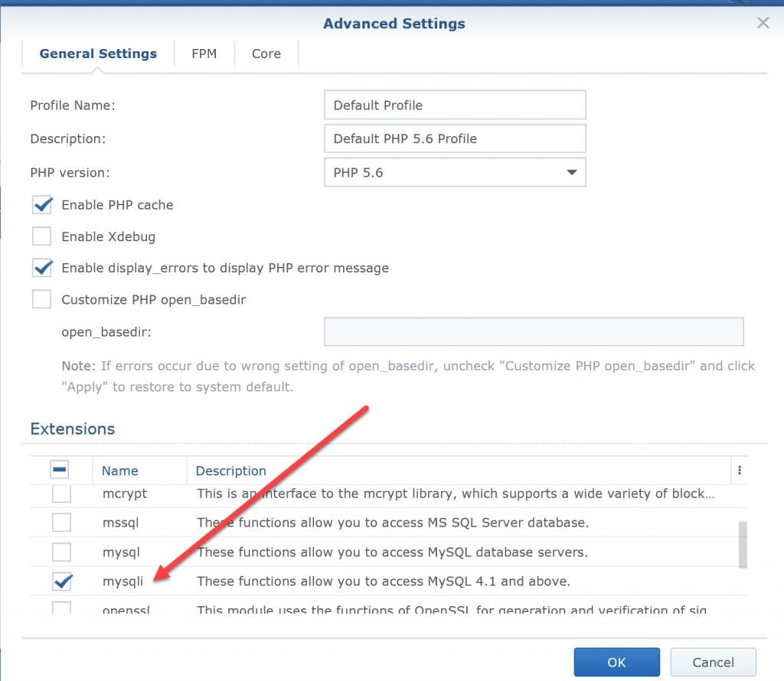
Task: Enable the mysql extension checkbox
Action: [61, 552]
